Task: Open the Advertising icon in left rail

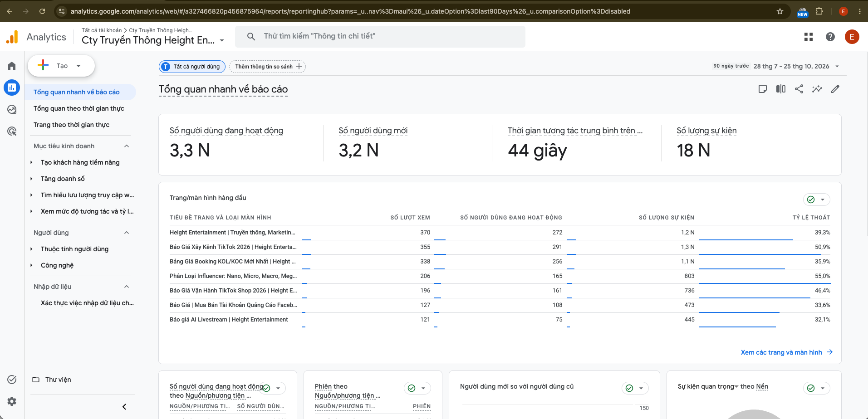Action: pos(12,131)
